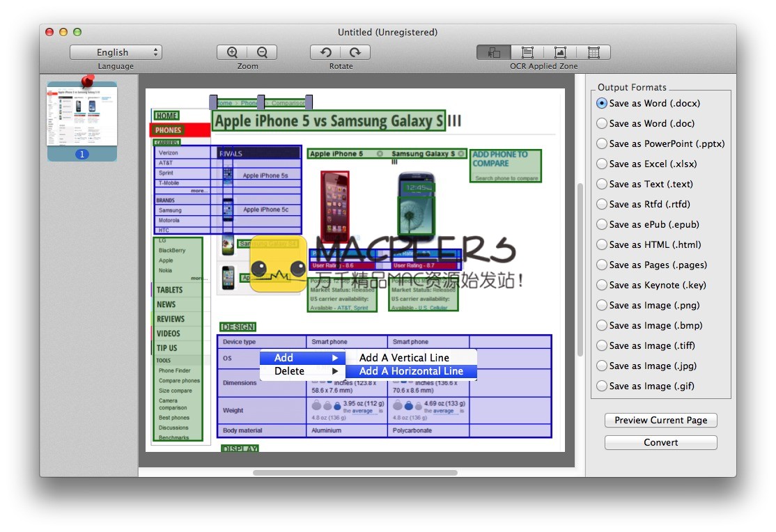Select page 1 thumbnail in sidebar
This screenshot has width=776, height=532.
(82, 115)
